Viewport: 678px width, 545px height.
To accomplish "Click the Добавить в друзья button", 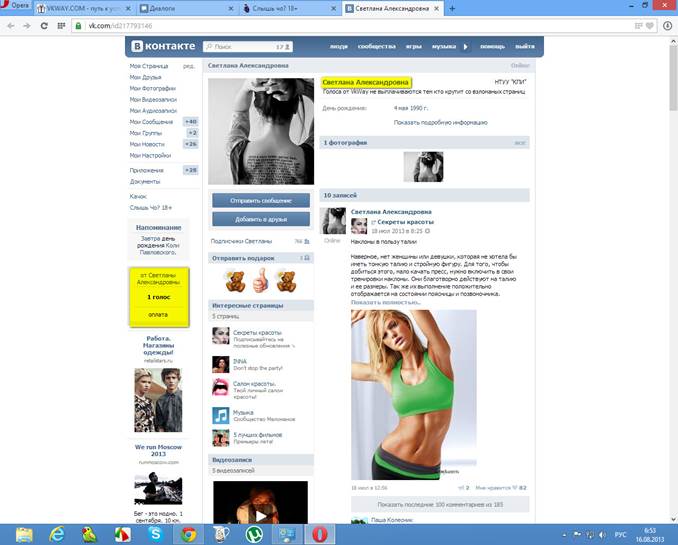I will (261, 219).
